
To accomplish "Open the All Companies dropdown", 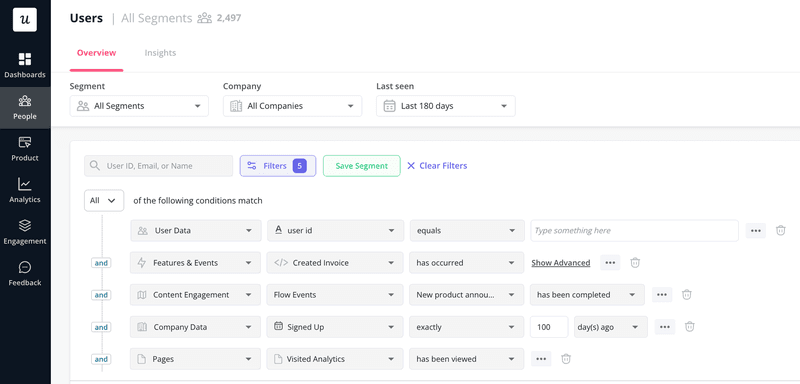I will 292,106.
